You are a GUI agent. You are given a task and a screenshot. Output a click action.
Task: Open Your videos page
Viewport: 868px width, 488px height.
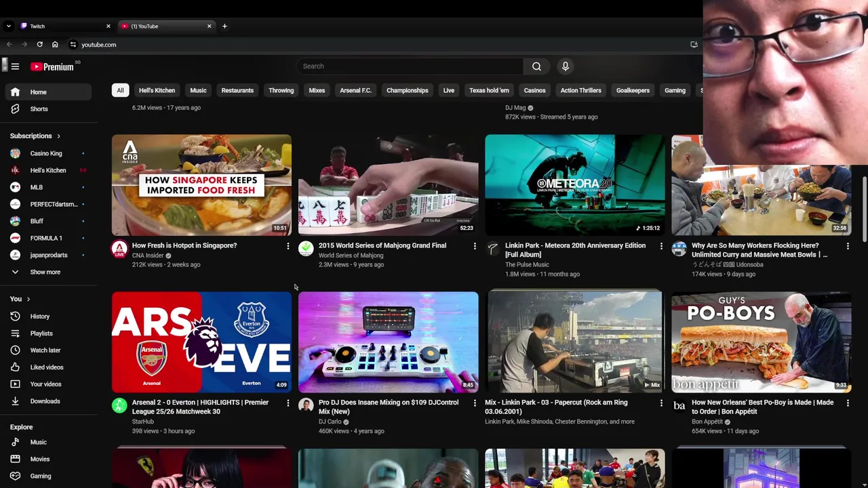[x=47, y=384]
